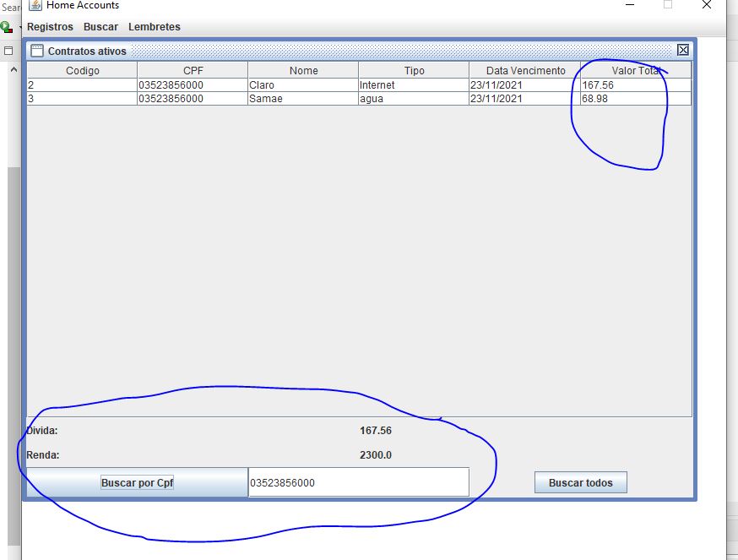Select the Samae contract name cell
This screenshot has height=560, width=738.
click(303, 99)
